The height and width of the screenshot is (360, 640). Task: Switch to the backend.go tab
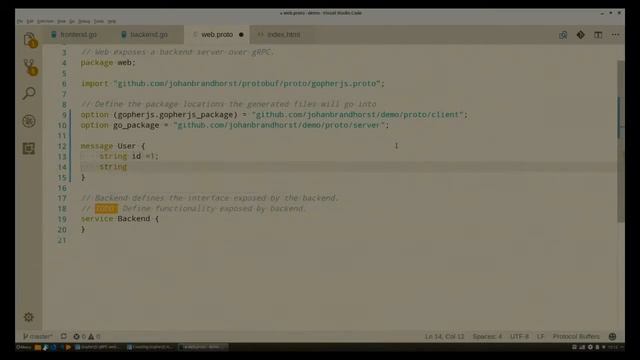click(x=149, y=35)
